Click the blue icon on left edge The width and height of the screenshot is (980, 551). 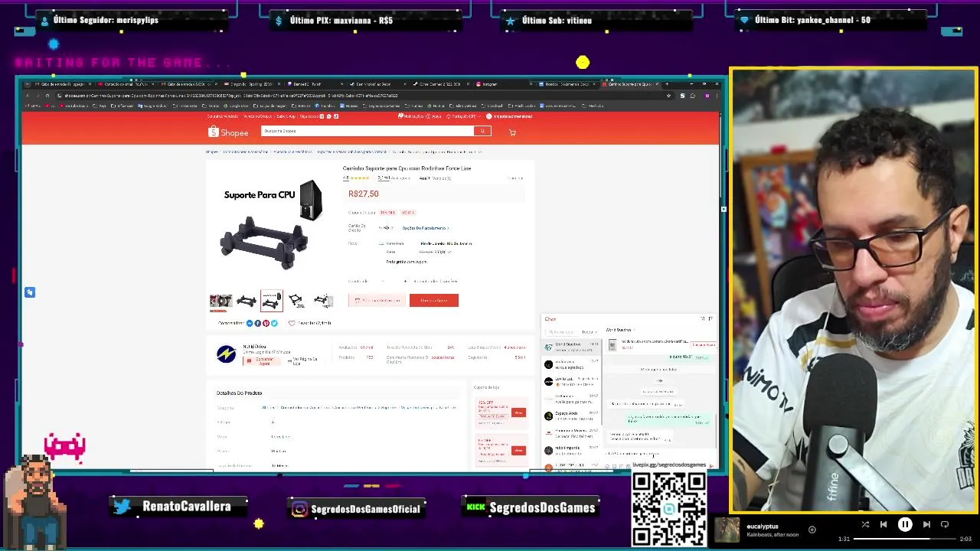pos(30,292)
